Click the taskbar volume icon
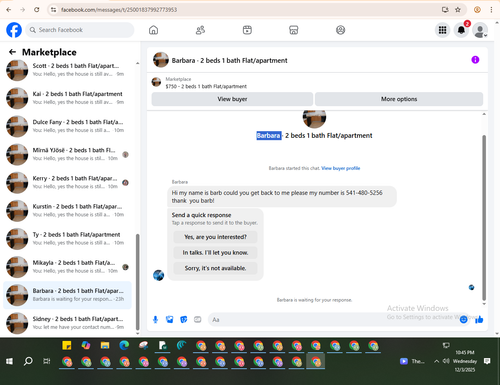500x385 pixels. [x=445, y=361]
